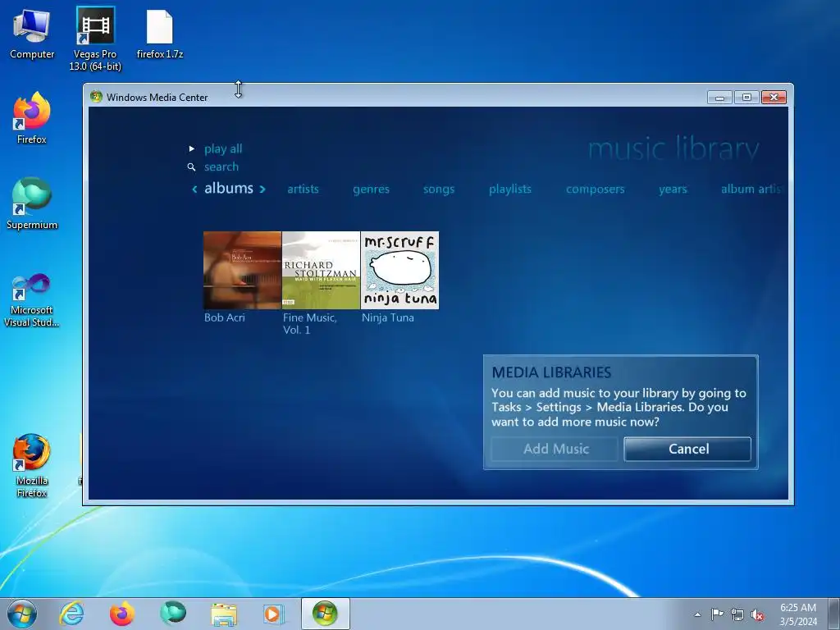
Task: Select the firefox 1.7z file icon
Action: click(160, 34)
